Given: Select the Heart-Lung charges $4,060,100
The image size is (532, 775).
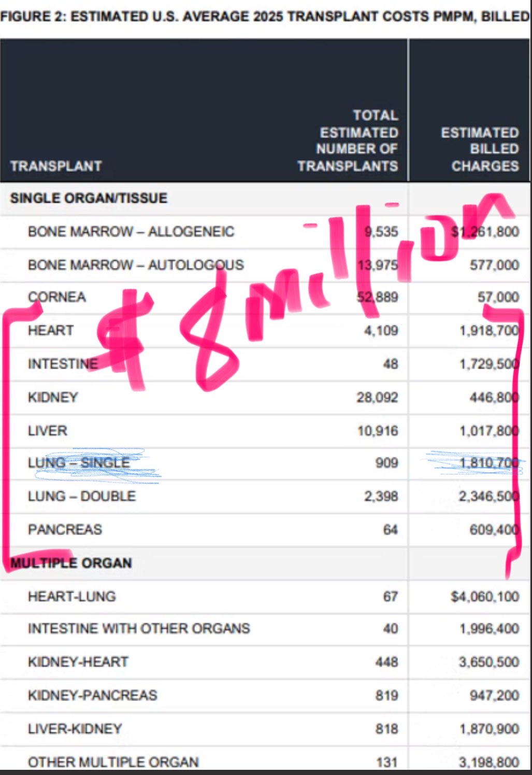Looking at the screenshot, I should (485, 597).
